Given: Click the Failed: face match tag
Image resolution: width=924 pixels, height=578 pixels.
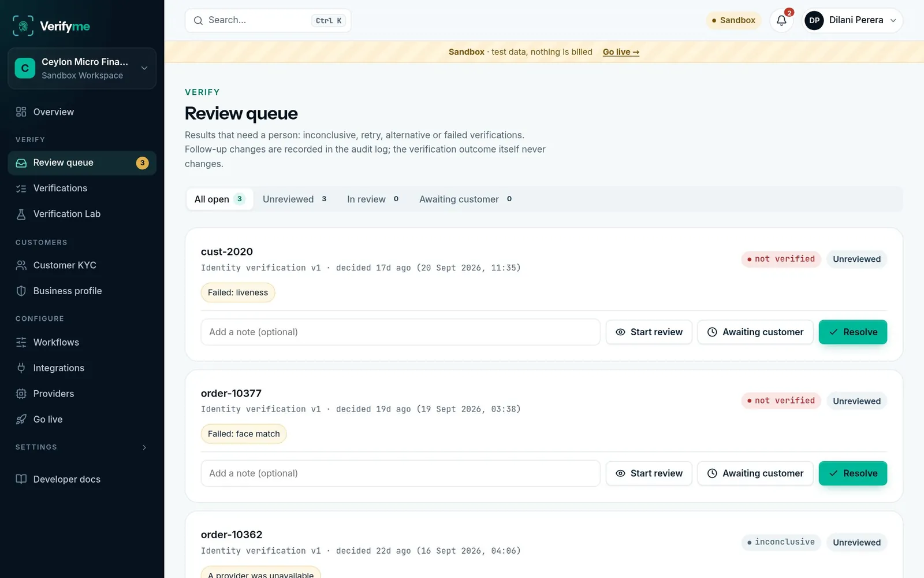Looking at the screenshot, I should click(244, 434).
